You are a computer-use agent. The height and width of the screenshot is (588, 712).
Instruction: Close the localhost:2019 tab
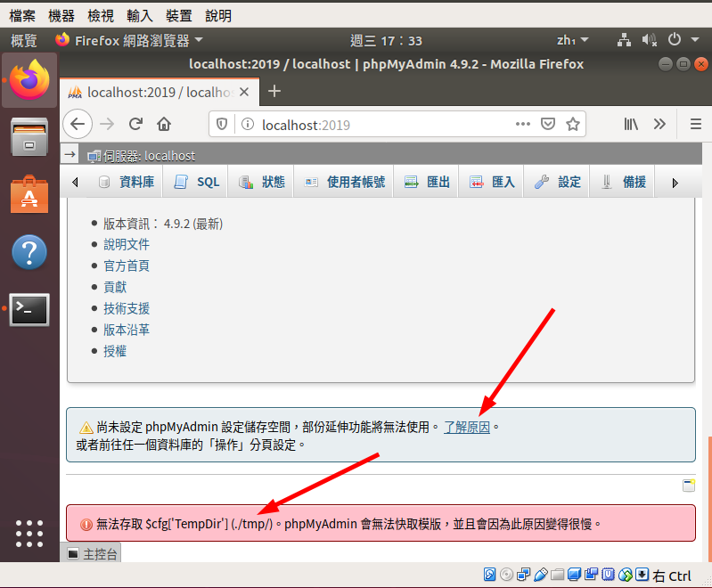tap(244, 92)
